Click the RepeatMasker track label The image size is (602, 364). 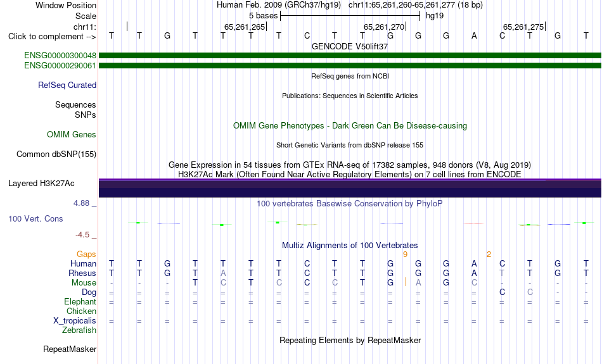[x=70, y=349]
